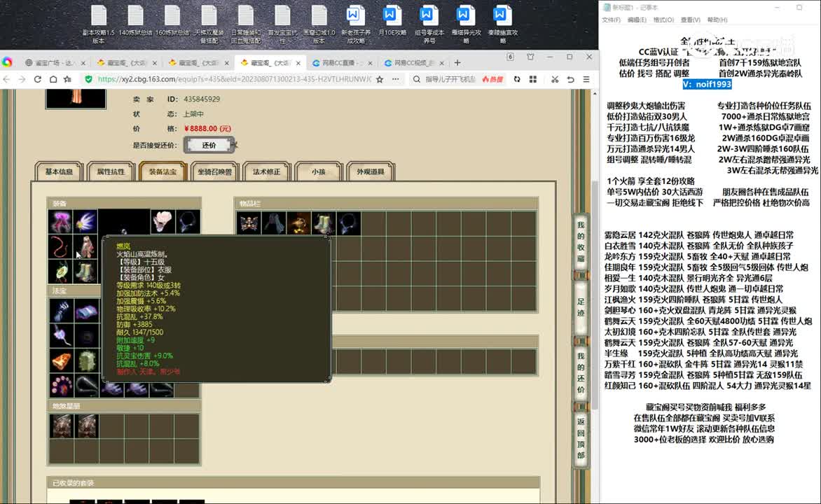The width and height of the screenshot is (821, 504).
Task: Switch to the 鉴宝广场 browser tab
Action: (x=55, y=63)
